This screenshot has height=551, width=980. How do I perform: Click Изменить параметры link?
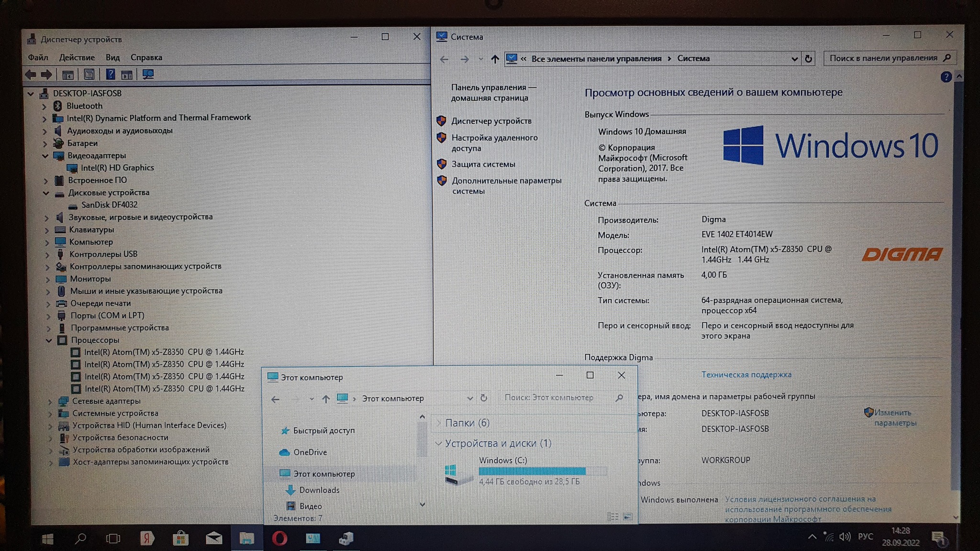pyautogui.click(x=895, y=418)
